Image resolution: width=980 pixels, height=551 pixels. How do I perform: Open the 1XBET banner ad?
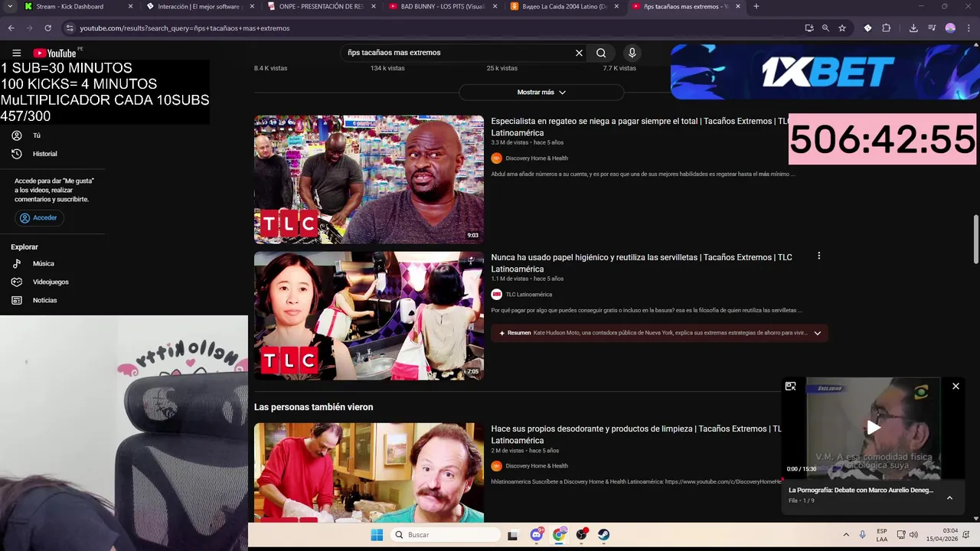coord(824,72)
